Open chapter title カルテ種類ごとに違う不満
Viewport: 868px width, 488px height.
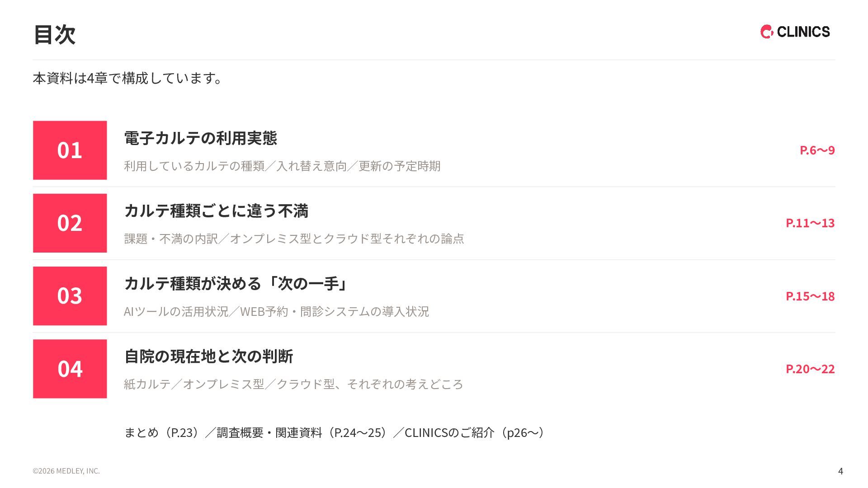216,211
